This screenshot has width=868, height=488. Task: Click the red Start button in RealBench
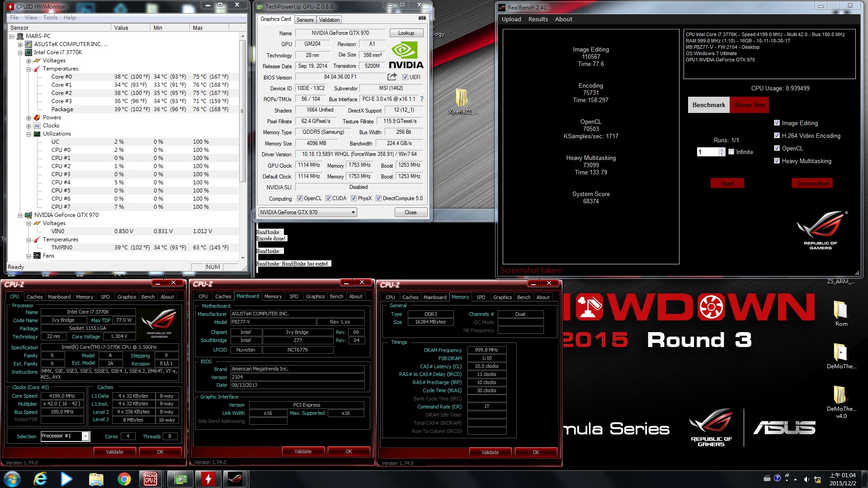pyautogui.click(x=727, y=183)
